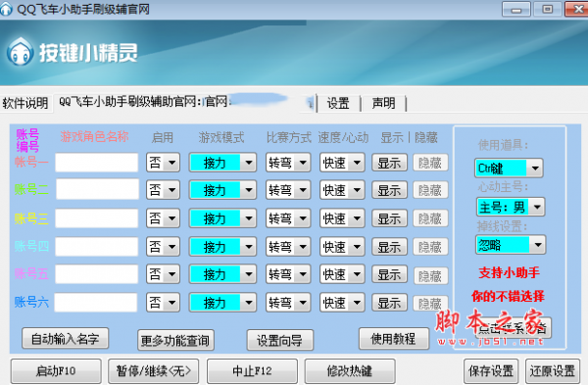Screen dimensions: 588x385
Task: Expand 游戏模式 接力 dropdown for 账号六
Action: tap(222, 303)
